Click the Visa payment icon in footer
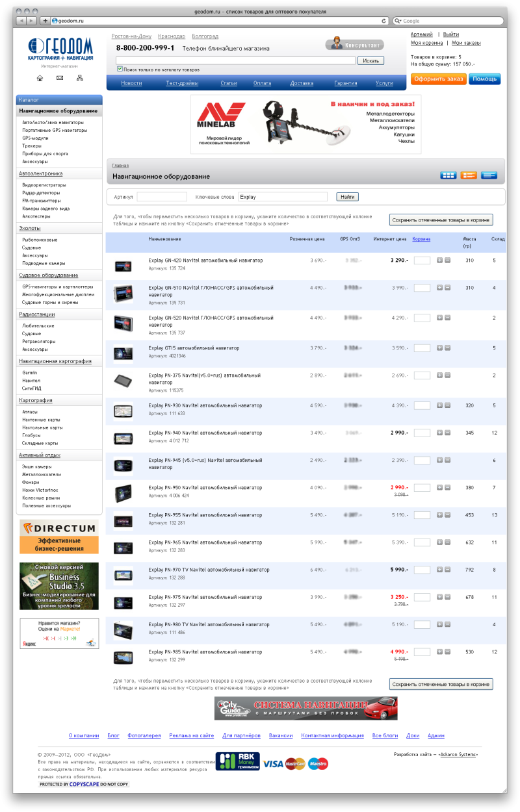Image resolution: width=520 pixels, height=812 pixels. [273, 764]
